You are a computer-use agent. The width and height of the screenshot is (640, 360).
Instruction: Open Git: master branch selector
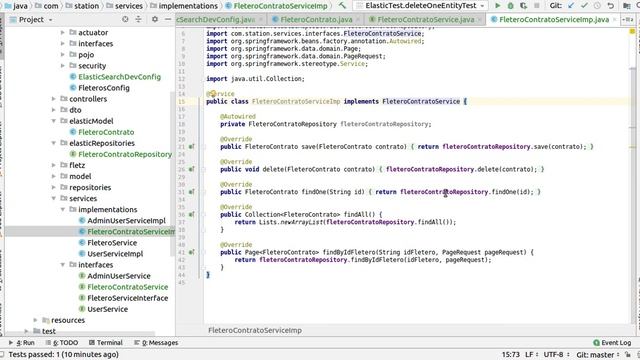598,355
